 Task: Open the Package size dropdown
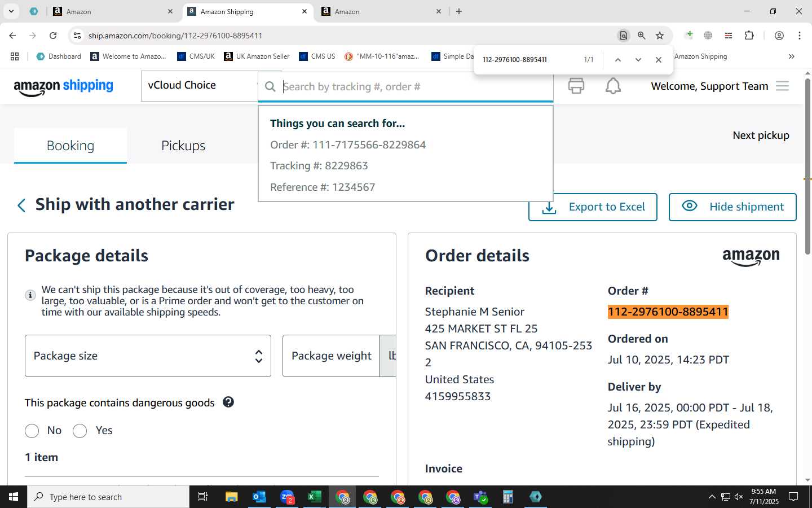[148, 356]
